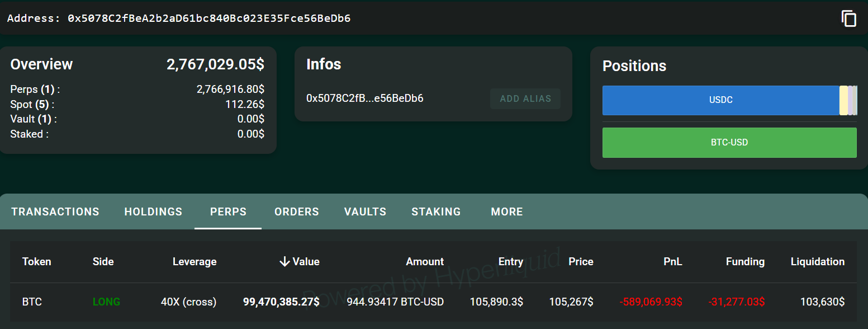Click the yellow segment in the Positions bar
The width and height of the screenshot is (868, 329).
pyautogui.click(x=843, y=100)
